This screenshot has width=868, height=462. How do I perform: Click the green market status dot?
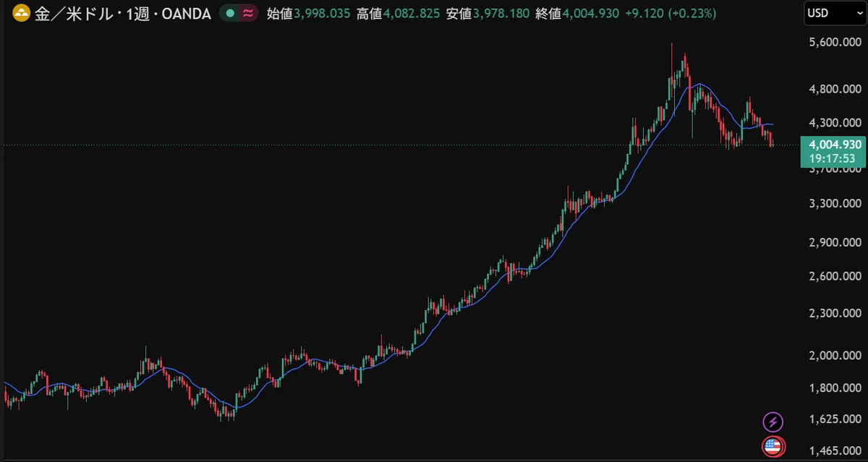pyautogui.click(x=231, y=13)
